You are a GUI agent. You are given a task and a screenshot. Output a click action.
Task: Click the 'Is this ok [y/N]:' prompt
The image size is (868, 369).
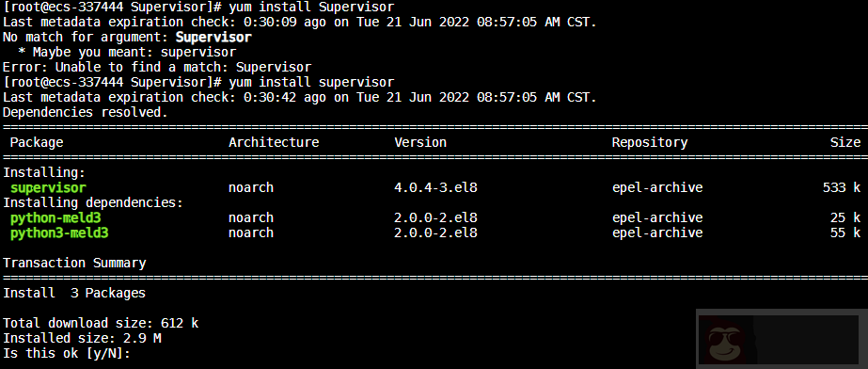coord(67,353)
